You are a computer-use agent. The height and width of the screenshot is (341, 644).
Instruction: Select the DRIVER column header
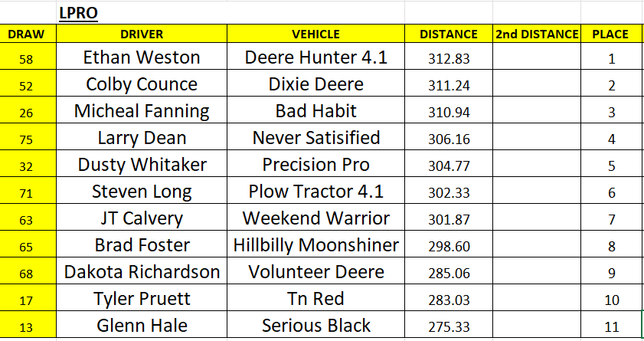(142, 34)
